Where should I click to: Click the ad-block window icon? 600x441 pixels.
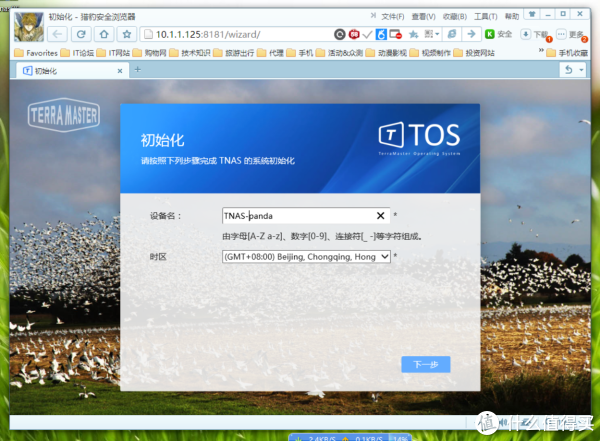(395, 34)
